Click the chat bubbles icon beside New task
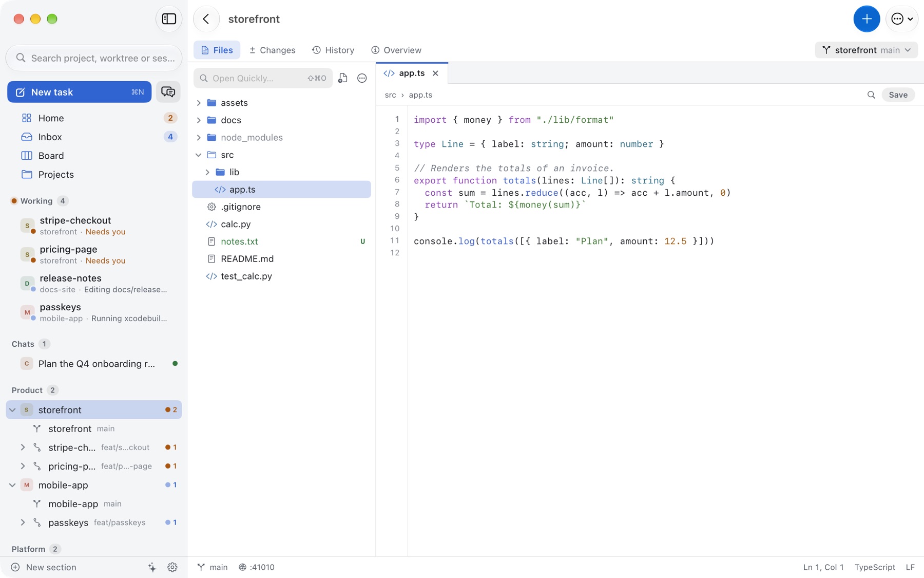Screen dimensions: 924x578 coord(168,92)
